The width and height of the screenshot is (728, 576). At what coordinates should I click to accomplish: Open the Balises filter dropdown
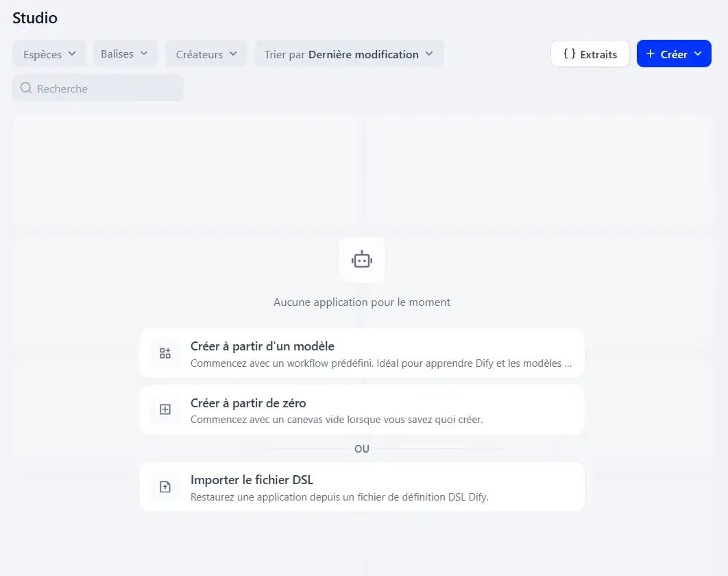tap(125, 54)
